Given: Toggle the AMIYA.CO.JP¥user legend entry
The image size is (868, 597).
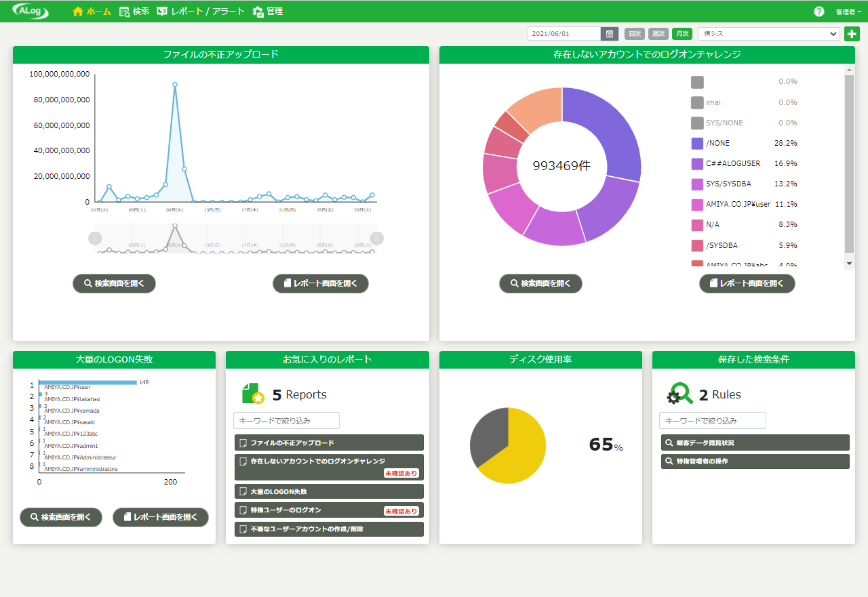Looking at the screenshot, I should pos(744,204).
